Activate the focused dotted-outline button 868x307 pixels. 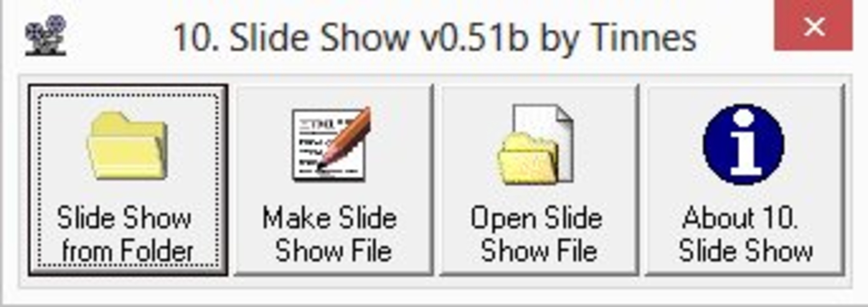click(128, 180)
